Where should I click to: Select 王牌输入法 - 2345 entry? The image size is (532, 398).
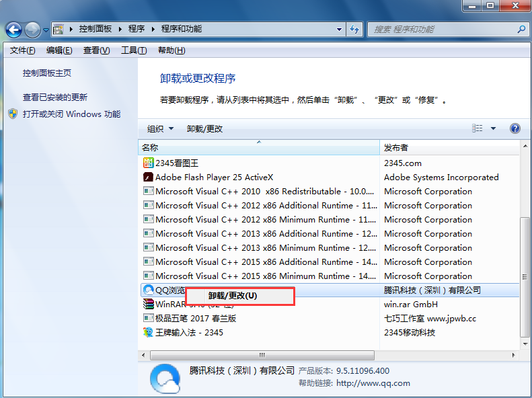pyautogui.click(x=189, y=333)
